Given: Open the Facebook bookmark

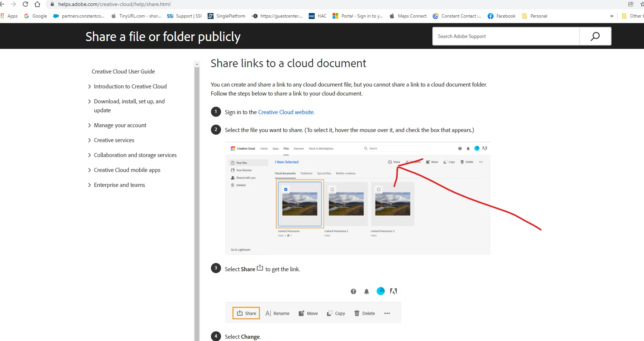Looking at the screenshot, I should (502, 16).
